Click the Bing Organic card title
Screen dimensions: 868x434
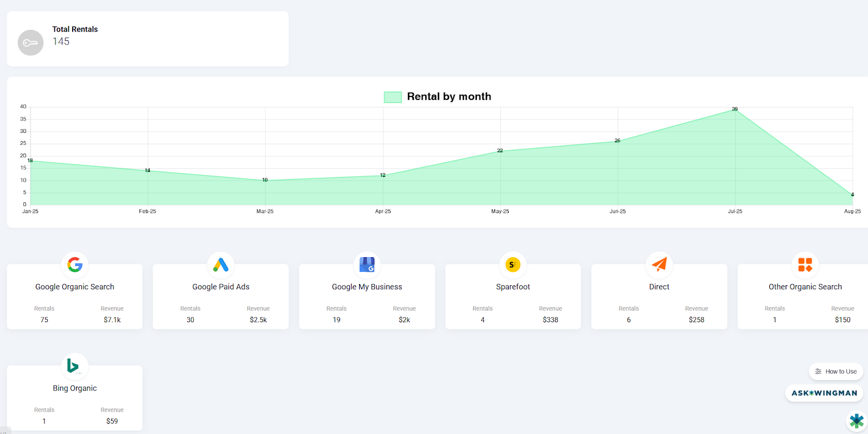click(75, 388)
